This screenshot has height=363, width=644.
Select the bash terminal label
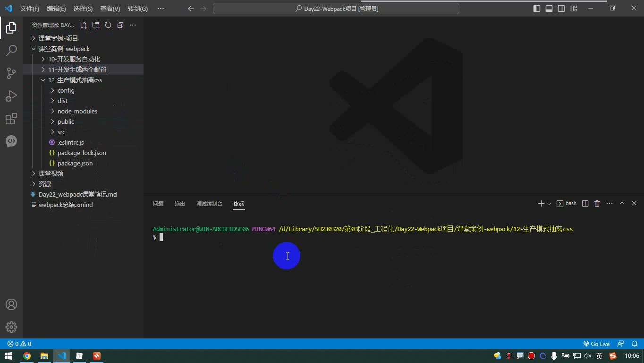pyautogui.click(x=567, y=204)
